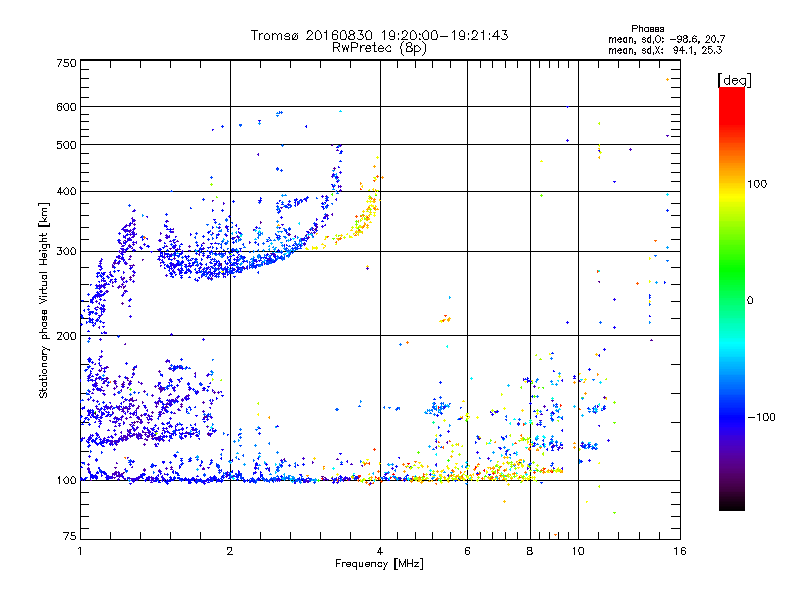Click the "2" frequency tick label
Screen dimensions: 800x600
pyautogui.click(x=230, y=551)
